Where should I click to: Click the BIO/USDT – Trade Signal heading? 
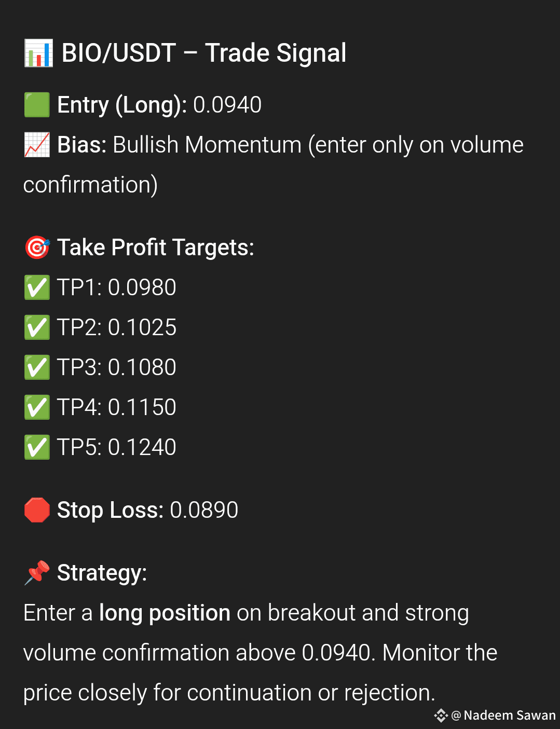204,53
